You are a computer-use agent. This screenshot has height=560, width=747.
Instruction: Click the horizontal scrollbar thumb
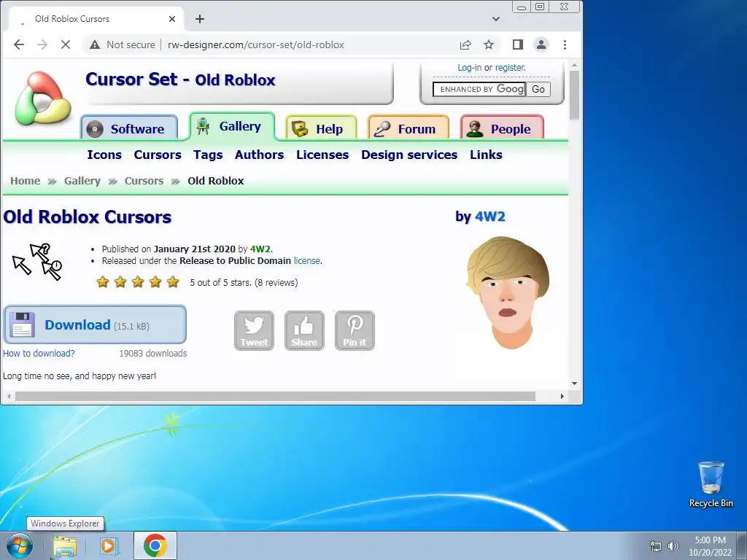(275, 396)
